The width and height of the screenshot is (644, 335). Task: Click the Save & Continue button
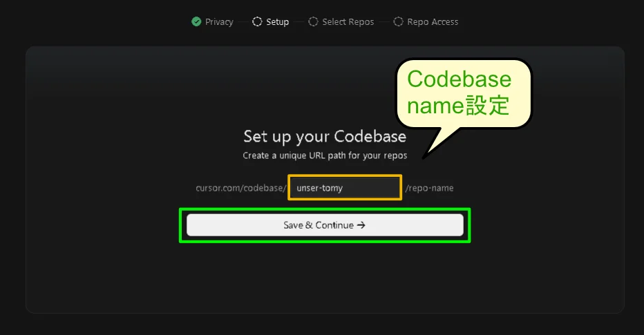[x=325, y=225]
